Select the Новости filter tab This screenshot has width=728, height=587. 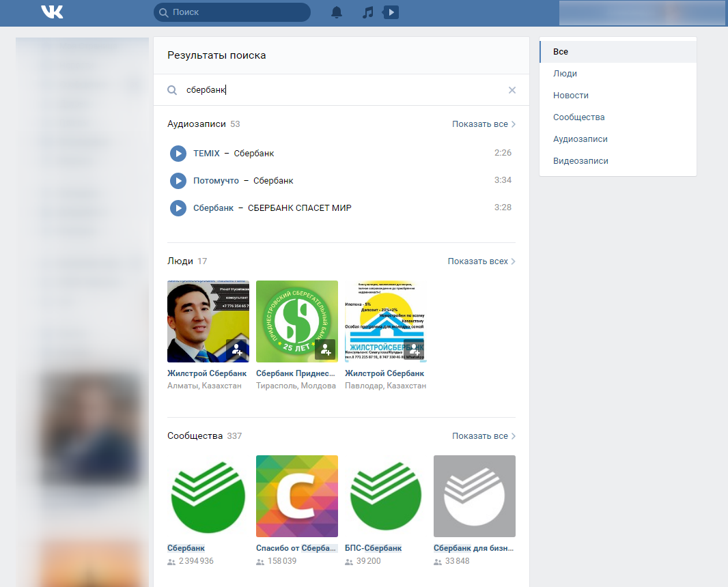click(x=618, y=95)
